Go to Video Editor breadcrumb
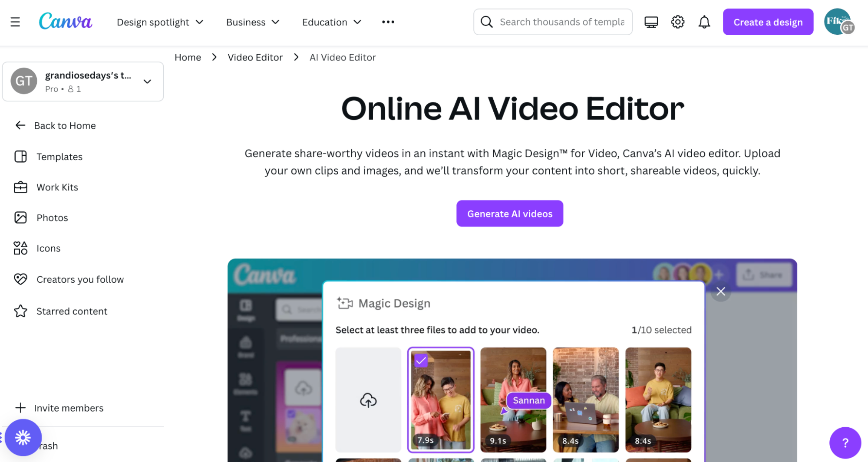The image size is (868, 462). 255,57
